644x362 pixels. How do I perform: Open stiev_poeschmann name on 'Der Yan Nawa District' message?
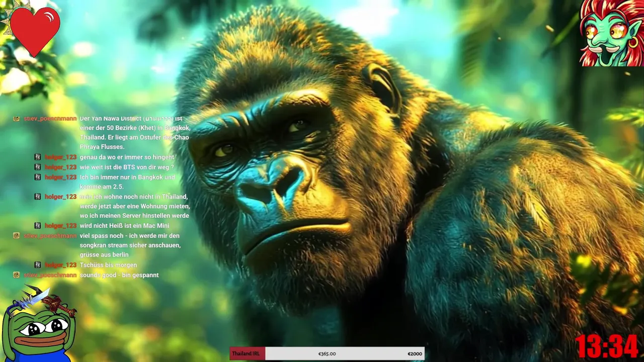coord(50,119)
